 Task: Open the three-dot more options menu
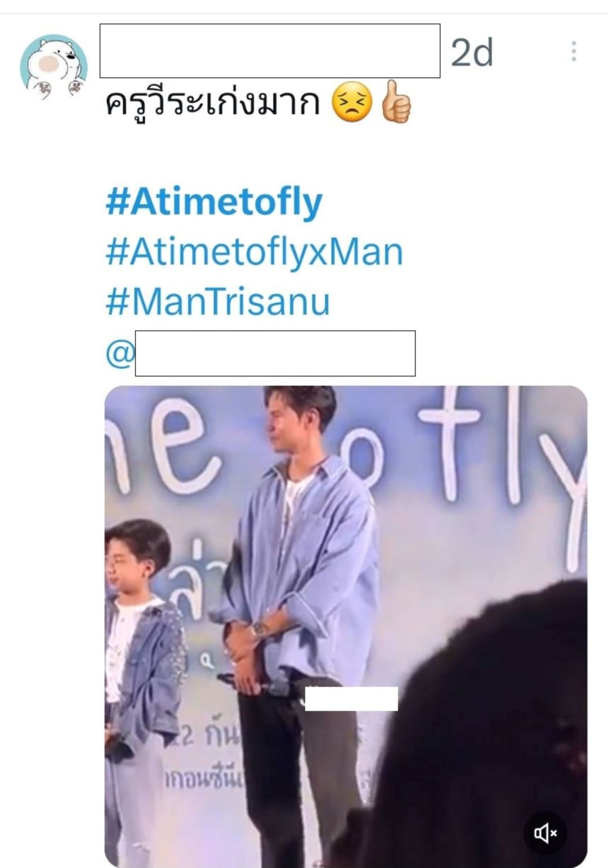573,51
